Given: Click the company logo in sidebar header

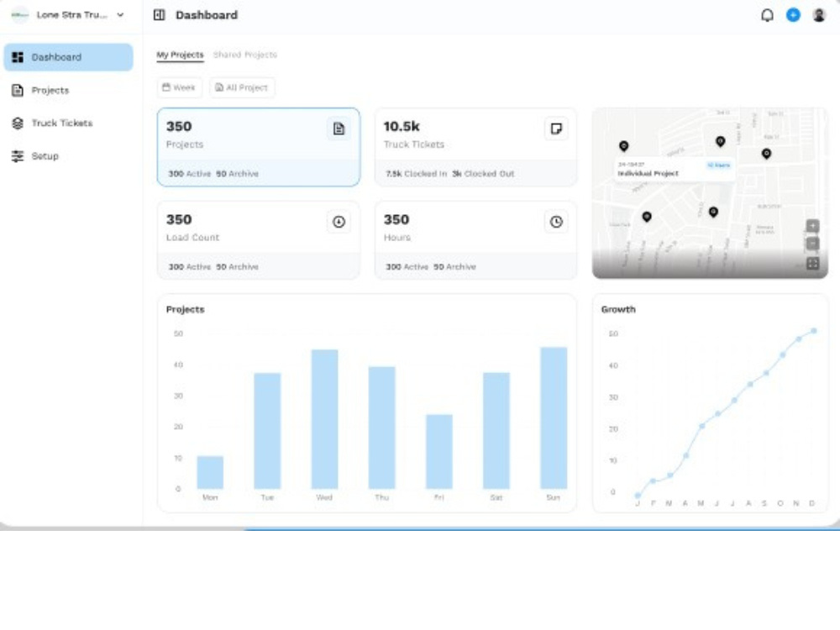Looking at the screenshot, I should [x=20, y=15].
